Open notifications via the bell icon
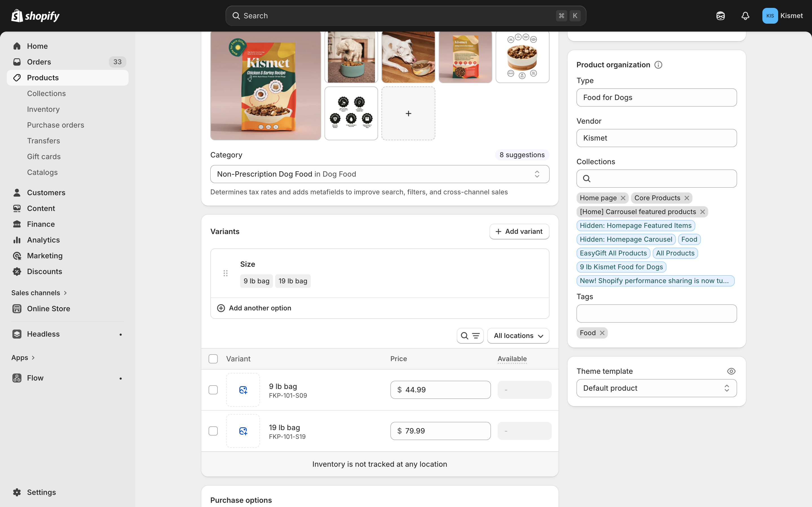The width and height of the screenshot is (812, 507). click(745, 15)
